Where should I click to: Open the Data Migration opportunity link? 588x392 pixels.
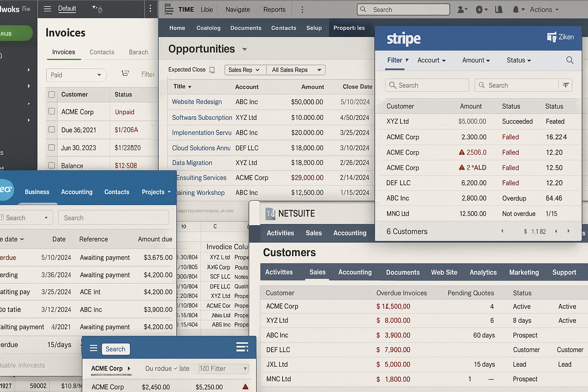click(x=192, y=163)
